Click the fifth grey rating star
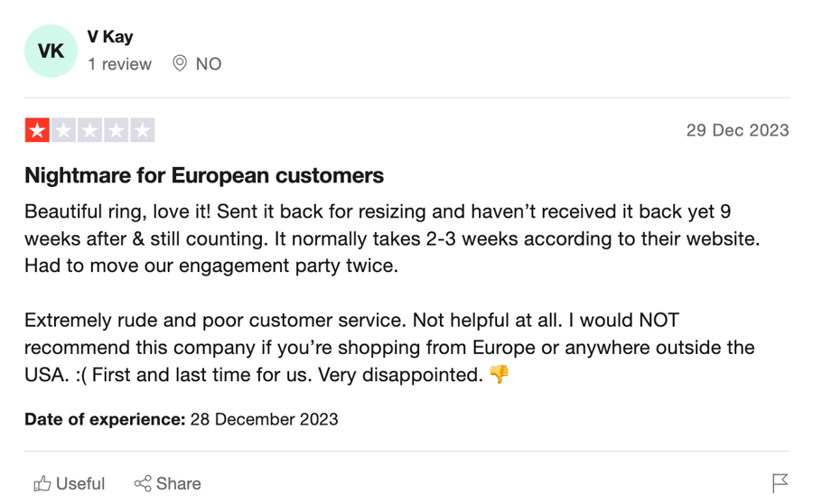The height and width of the screenshot is (504, 813). (x=143, y=130)
